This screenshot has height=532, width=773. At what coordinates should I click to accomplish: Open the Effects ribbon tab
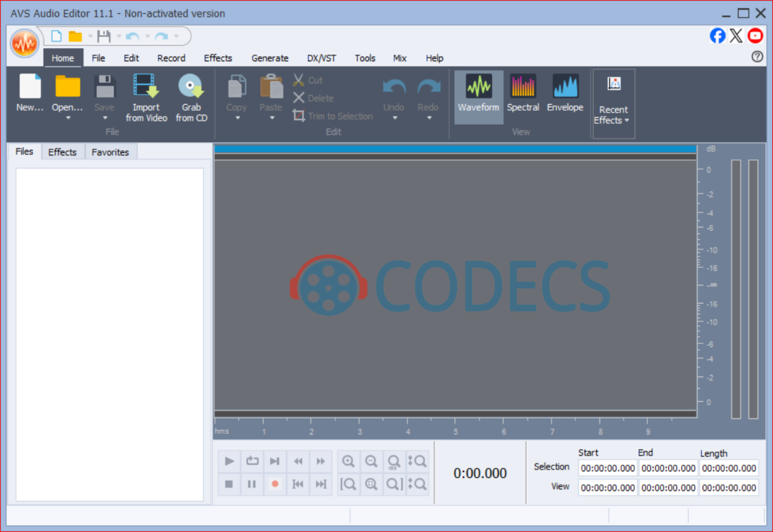coord(218,58)
